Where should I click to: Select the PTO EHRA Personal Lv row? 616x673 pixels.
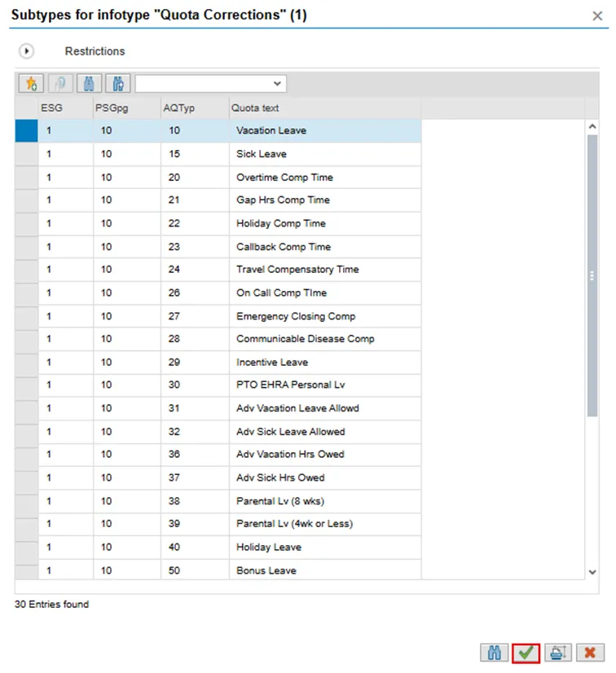coord(283,385)
